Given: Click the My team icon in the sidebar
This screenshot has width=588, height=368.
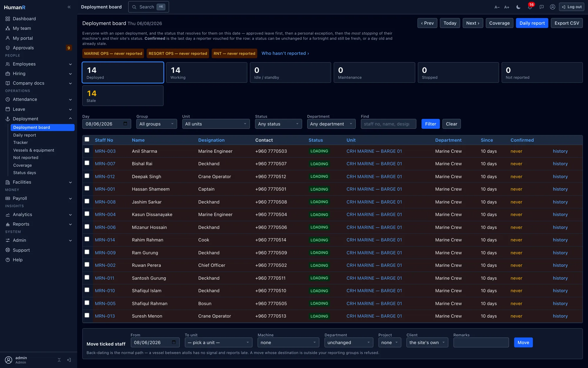Looking at the screenshot, I should pos(8,28).
